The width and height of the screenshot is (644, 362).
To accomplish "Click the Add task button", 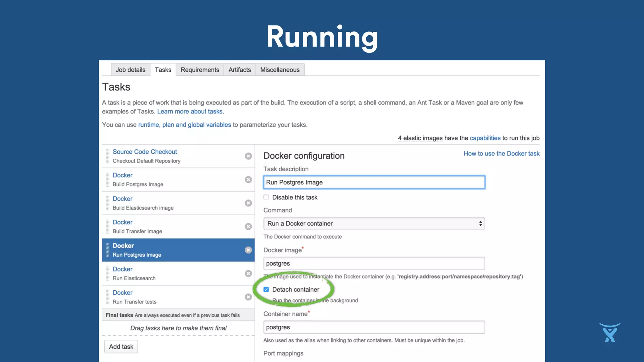I will coord(121,347).
